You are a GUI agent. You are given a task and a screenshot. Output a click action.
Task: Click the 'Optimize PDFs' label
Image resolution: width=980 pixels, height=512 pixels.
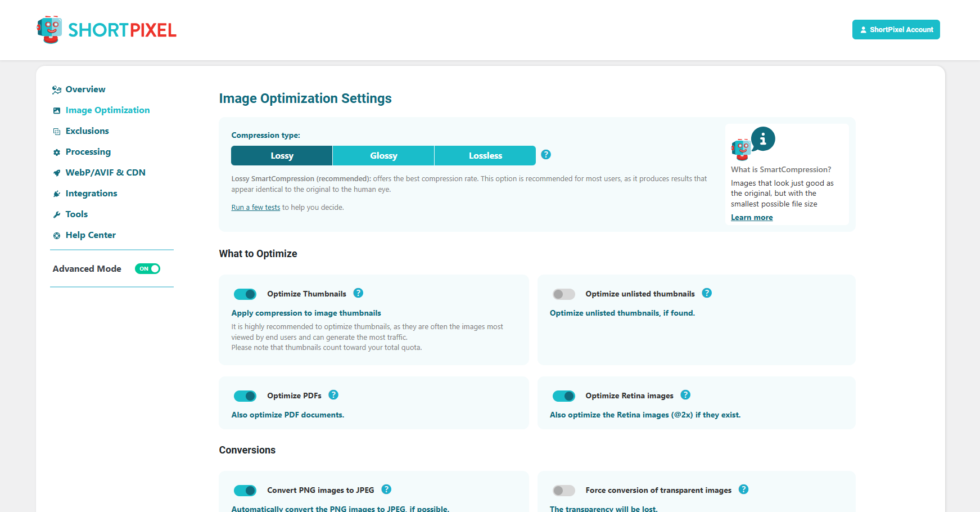point(294,396)
